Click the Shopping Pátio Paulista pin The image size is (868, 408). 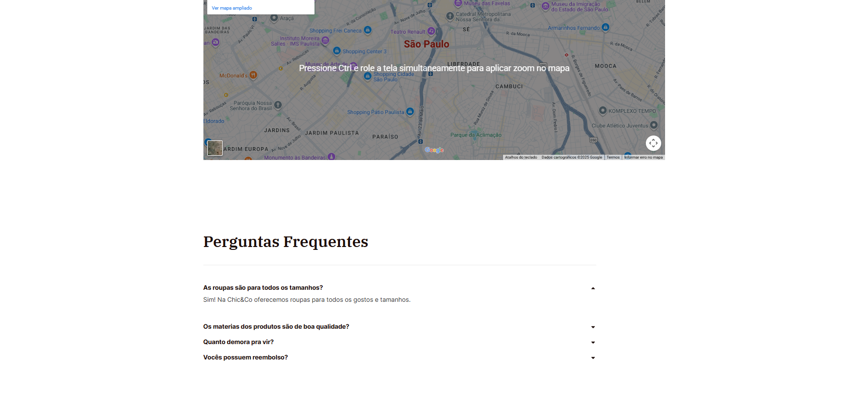[x=410, y=111]
